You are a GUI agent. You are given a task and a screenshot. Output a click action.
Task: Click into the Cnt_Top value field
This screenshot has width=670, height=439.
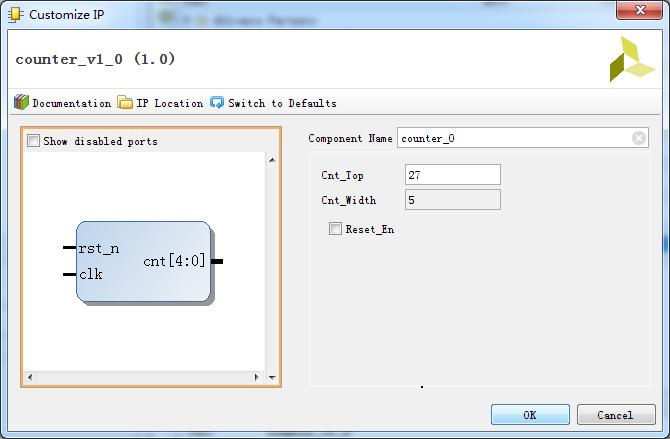[x=453, y=175]
